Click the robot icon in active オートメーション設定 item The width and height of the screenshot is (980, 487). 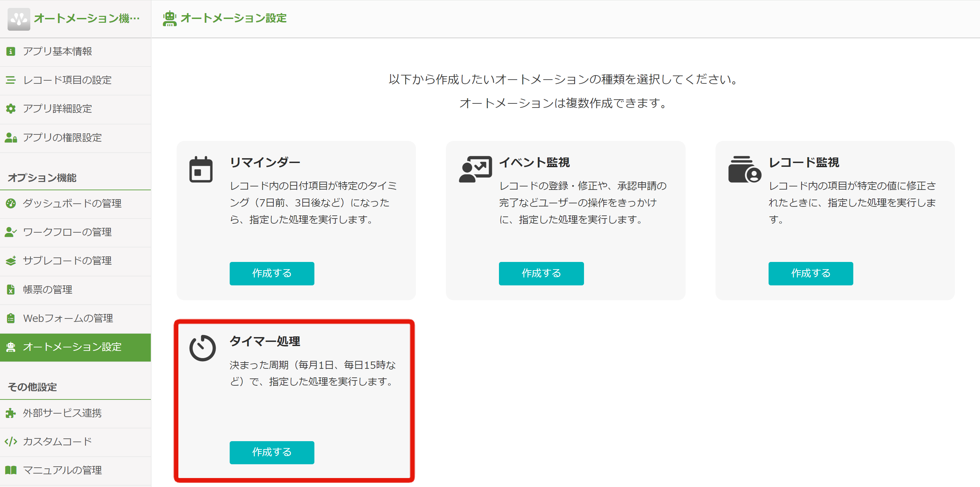[11, 347]
